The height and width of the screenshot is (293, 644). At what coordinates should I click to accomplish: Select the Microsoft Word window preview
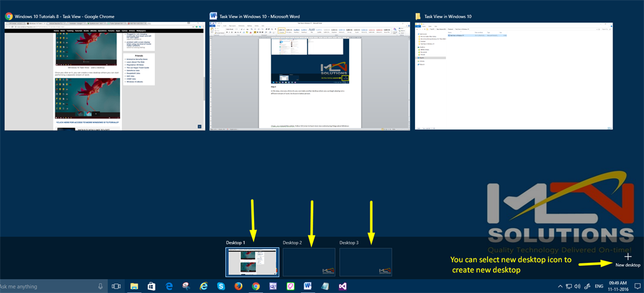[309, 76]
